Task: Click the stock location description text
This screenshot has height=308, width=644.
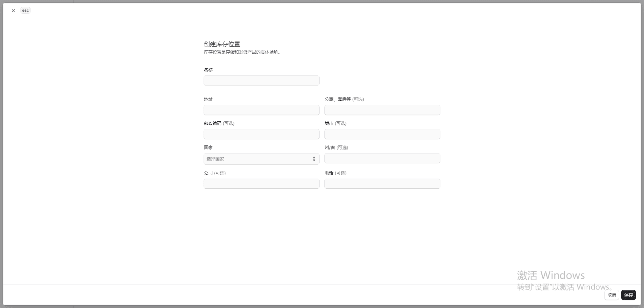Action: [242, 52]
